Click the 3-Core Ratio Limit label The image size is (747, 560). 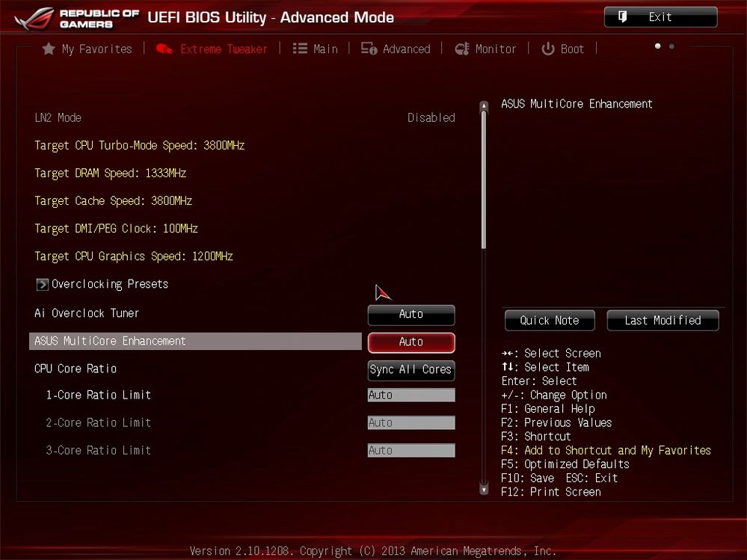coord(99,450)
